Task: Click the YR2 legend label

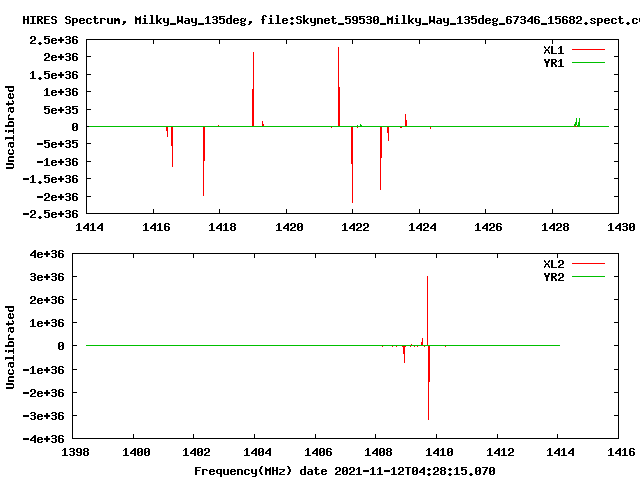Action: point(553,277)
